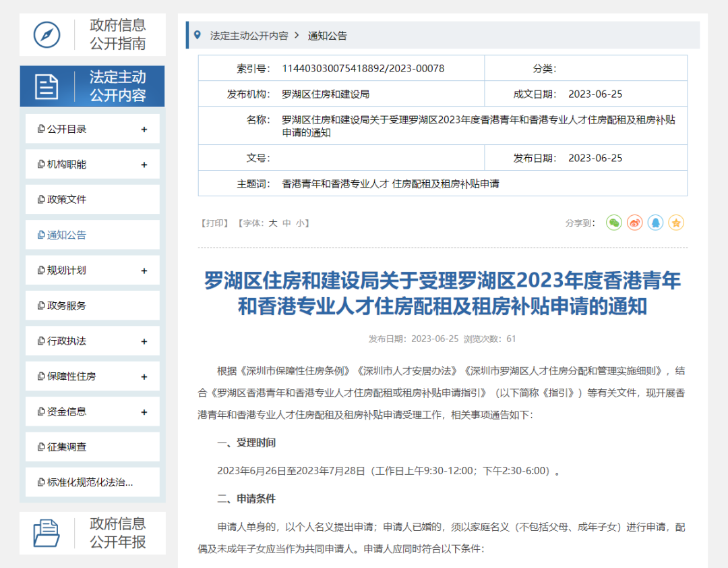The height and width of the screenshot is (568, 728).
Task: Open the 资金信息 sidebar item
Action: tap(92, 411)
